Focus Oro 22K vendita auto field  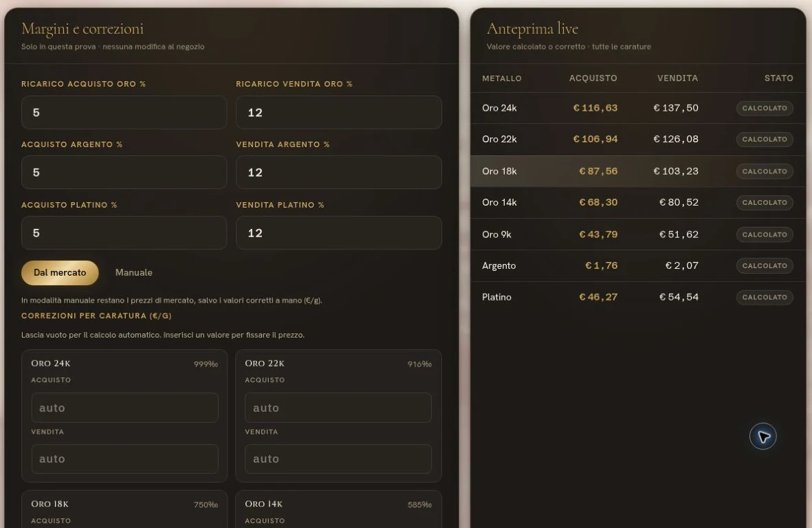coord(338,459)
